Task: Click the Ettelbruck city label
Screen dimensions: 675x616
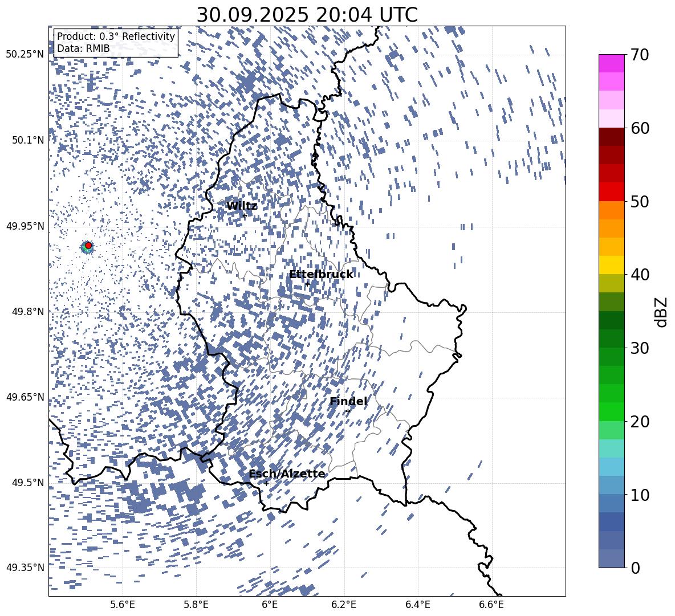Action: [321, 275]
